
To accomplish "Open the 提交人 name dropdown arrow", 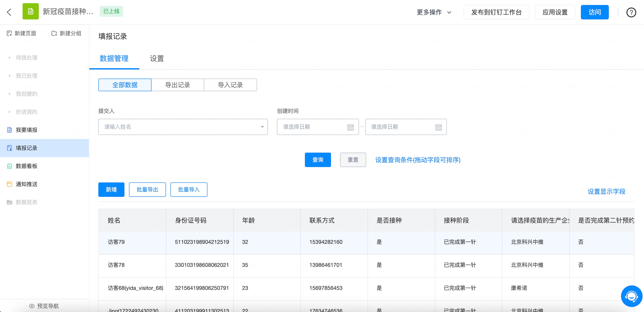I will [262, 127].
